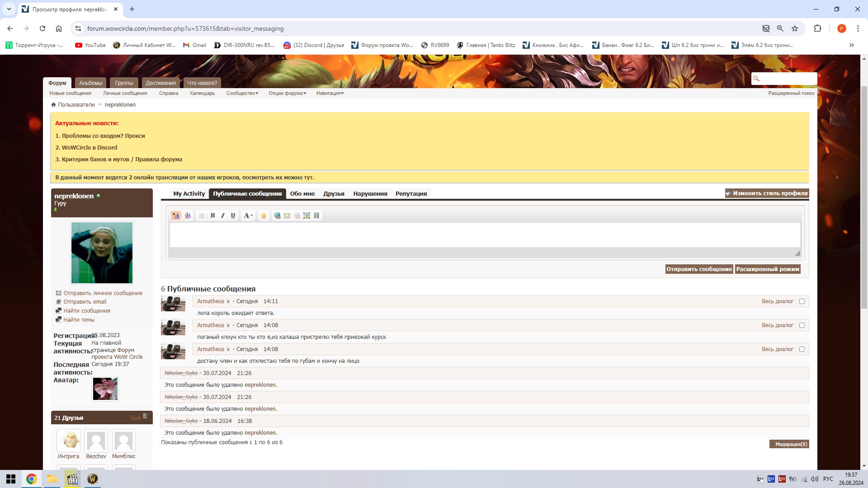Check the checkbox for 14:11 message
This screenshot has height=488, width=868.
[x=802, y=301]
